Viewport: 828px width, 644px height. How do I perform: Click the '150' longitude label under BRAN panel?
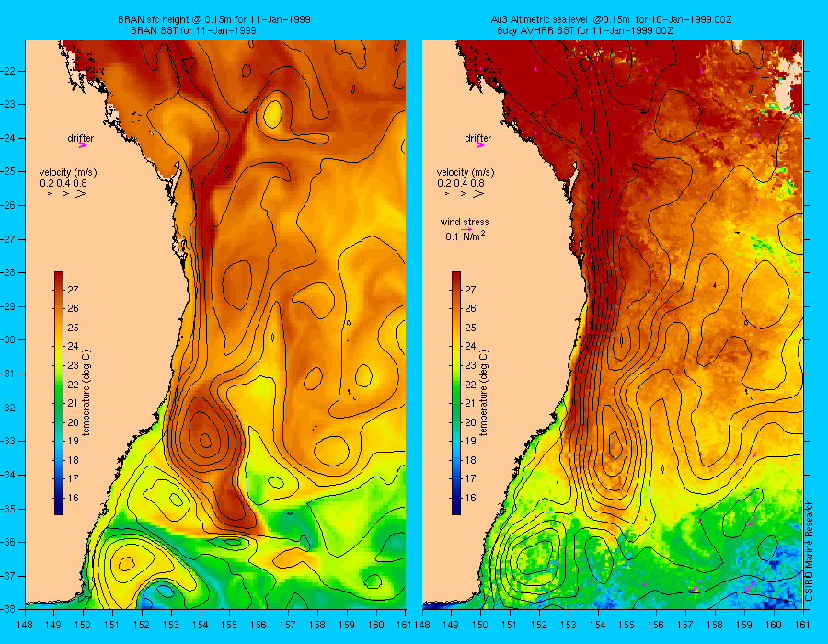pos(83,625)
